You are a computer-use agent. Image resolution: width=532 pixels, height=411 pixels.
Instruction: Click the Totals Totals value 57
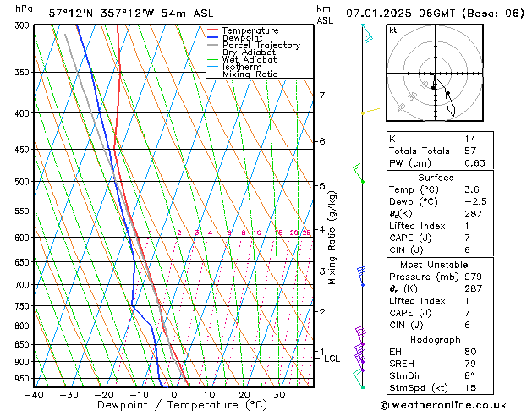470,151
